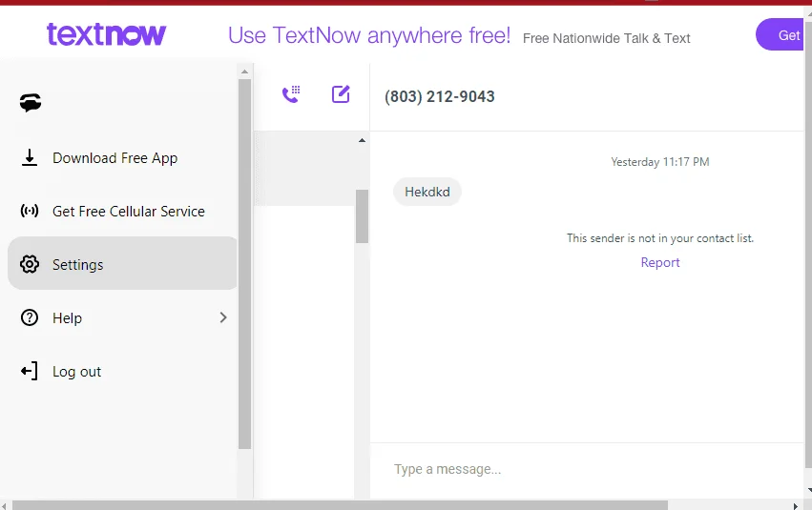Image resolution: width=812 pixels, height=510 pixels.
Task: Click 'This sender is not in your contact list' text
Action: coord(659,238)
